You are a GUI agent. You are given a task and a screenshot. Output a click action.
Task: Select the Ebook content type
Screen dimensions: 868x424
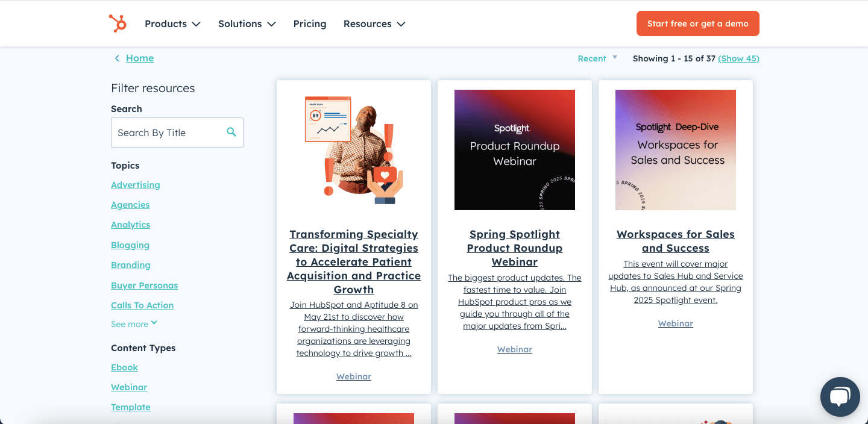(x=125, y=367)
